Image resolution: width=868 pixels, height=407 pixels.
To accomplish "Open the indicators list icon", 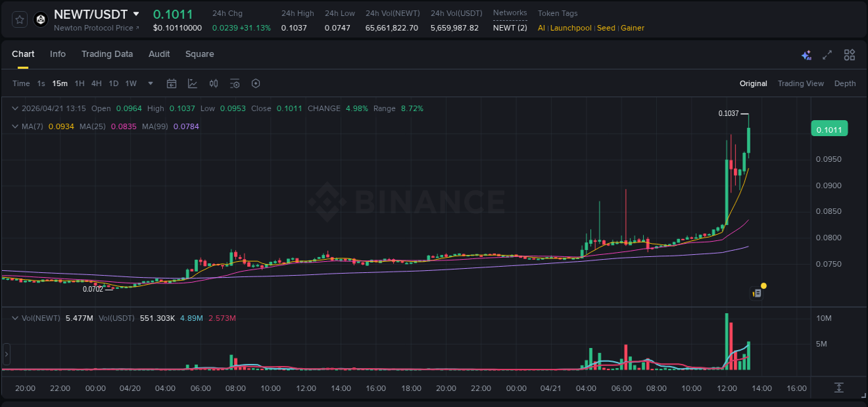I will click(x=234, y=83).
